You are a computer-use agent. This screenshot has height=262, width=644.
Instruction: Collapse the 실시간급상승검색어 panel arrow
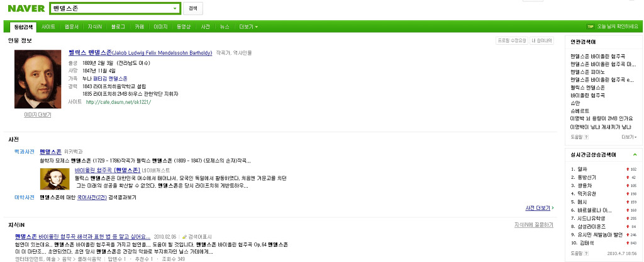(x=635, y=155)
